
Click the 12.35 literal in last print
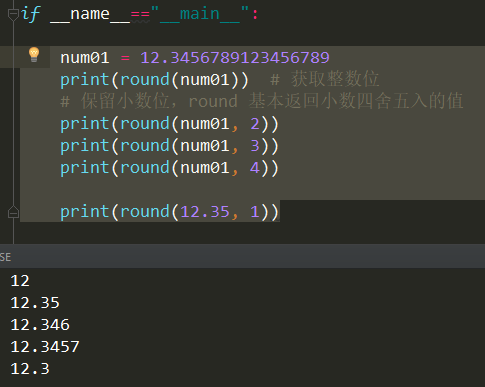coord(205,212)
